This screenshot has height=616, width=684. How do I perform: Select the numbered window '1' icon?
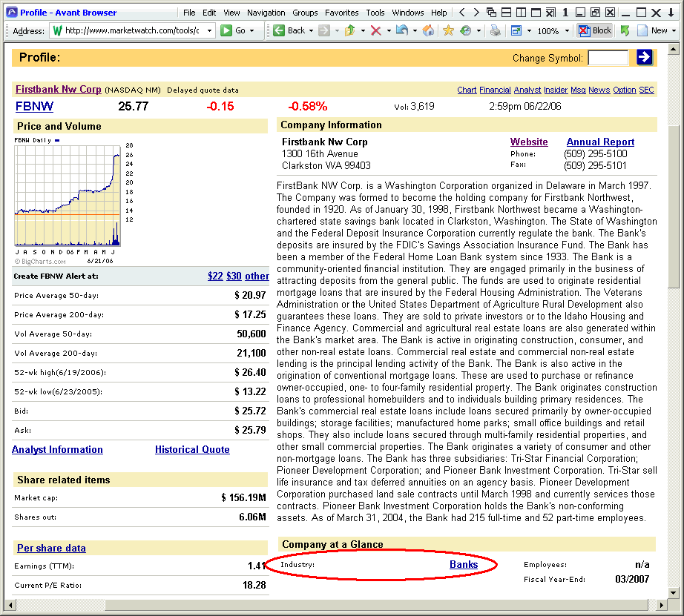point(565,12)
